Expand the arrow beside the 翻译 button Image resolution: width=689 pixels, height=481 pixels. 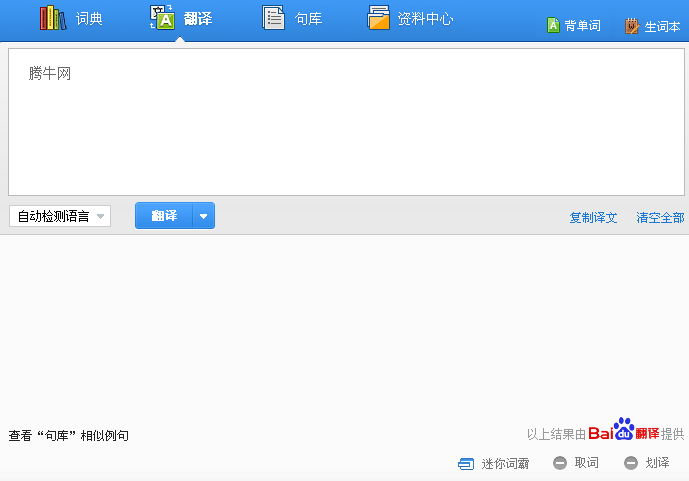[203, 216]
